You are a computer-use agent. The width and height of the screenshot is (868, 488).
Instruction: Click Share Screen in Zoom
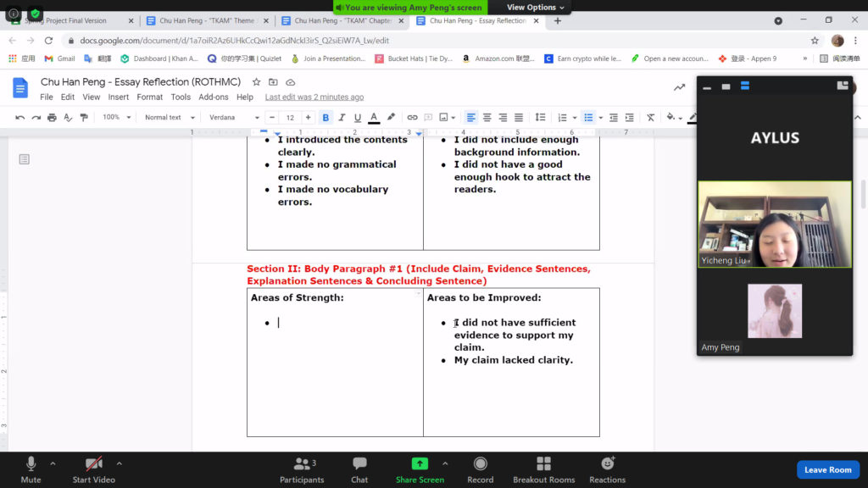pos(420,469)
